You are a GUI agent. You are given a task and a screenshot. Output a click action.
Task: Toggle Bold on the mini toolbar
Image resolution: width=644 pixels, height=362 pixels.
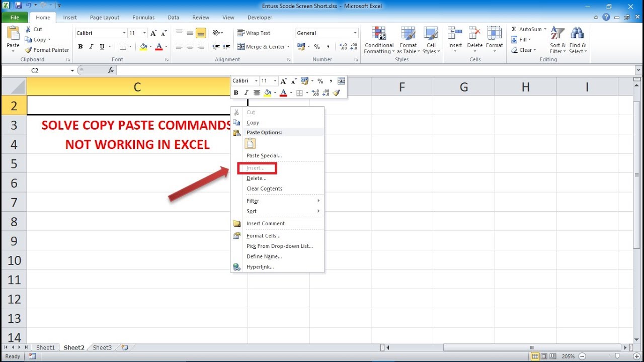coord(236,93)
